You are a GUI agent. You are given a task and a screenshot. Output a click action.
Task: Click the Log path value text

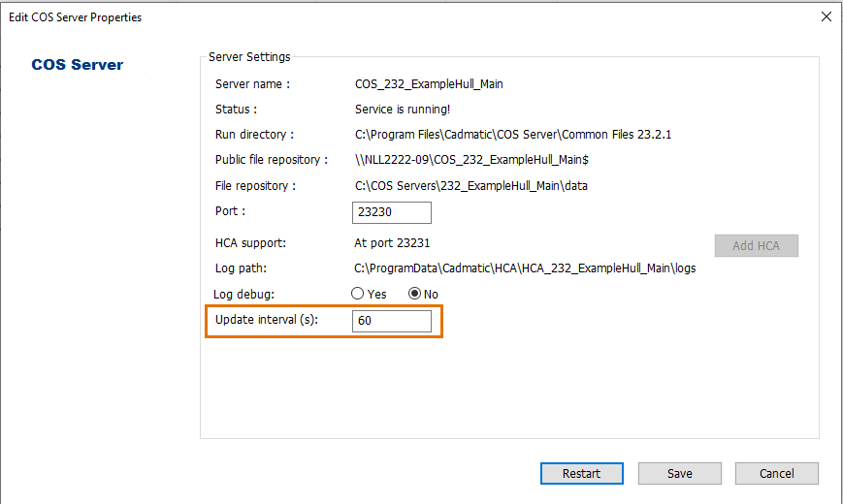pos(524,268)
